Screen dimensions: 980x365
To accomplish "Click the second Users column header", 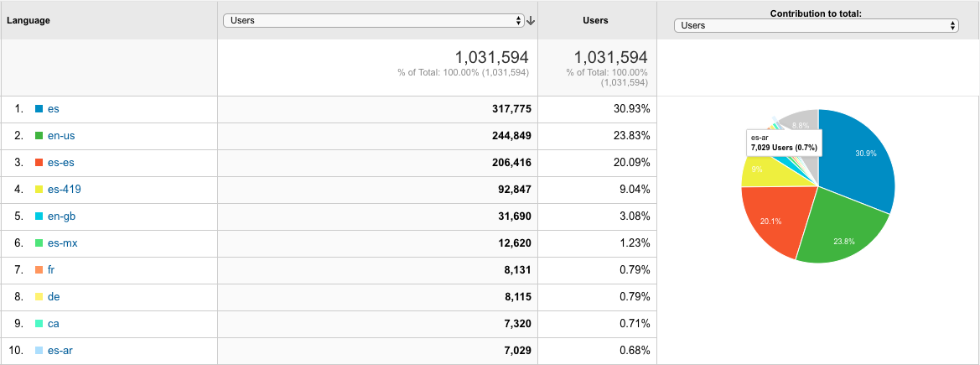I will point(595,20).
